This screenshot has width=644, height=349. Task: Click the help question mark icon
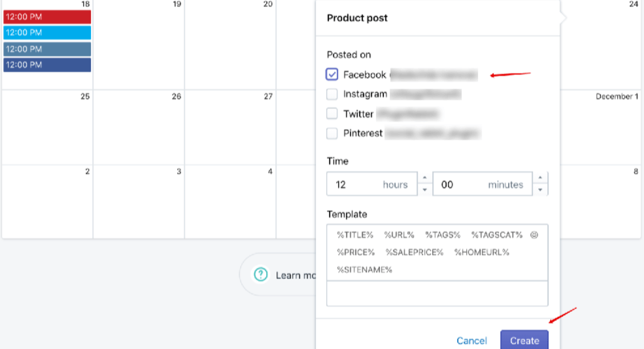(x=261, y=274)
